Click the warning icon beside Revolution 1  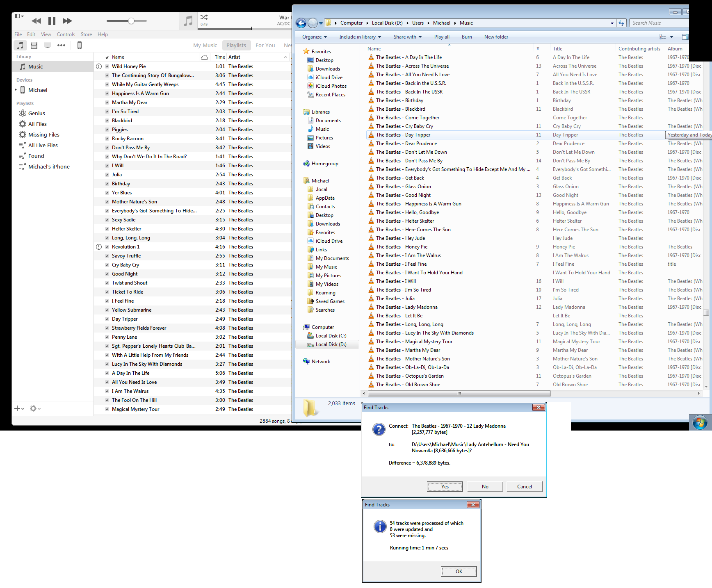[x=99, y=247]
